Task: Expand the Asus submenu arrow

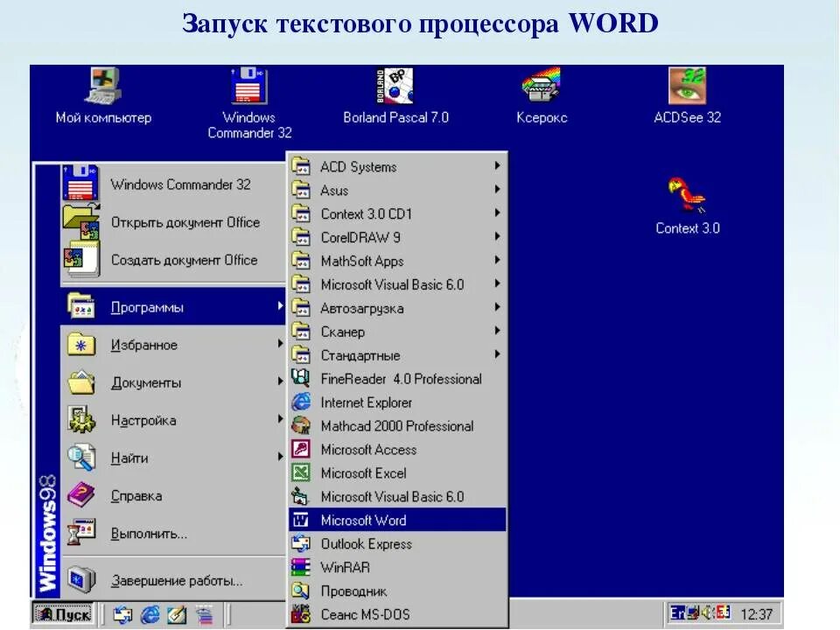Action: click(x=497, y=189)
